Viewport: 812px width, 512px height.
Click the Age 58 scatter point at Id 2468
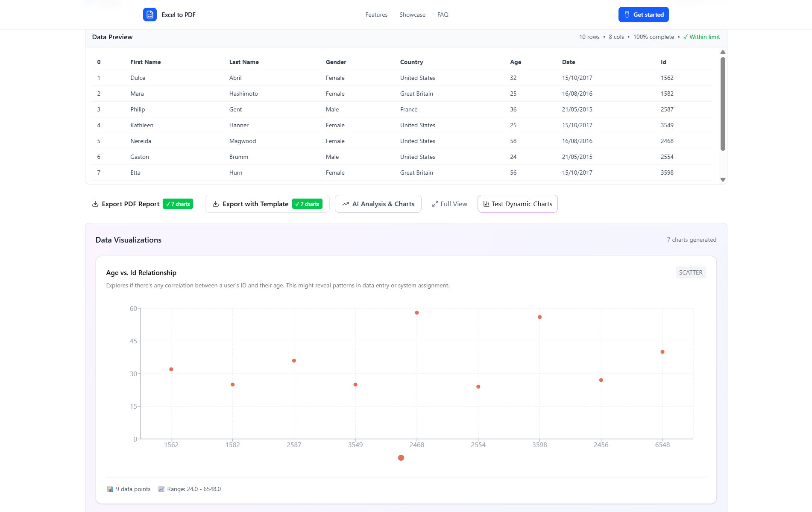417,313
